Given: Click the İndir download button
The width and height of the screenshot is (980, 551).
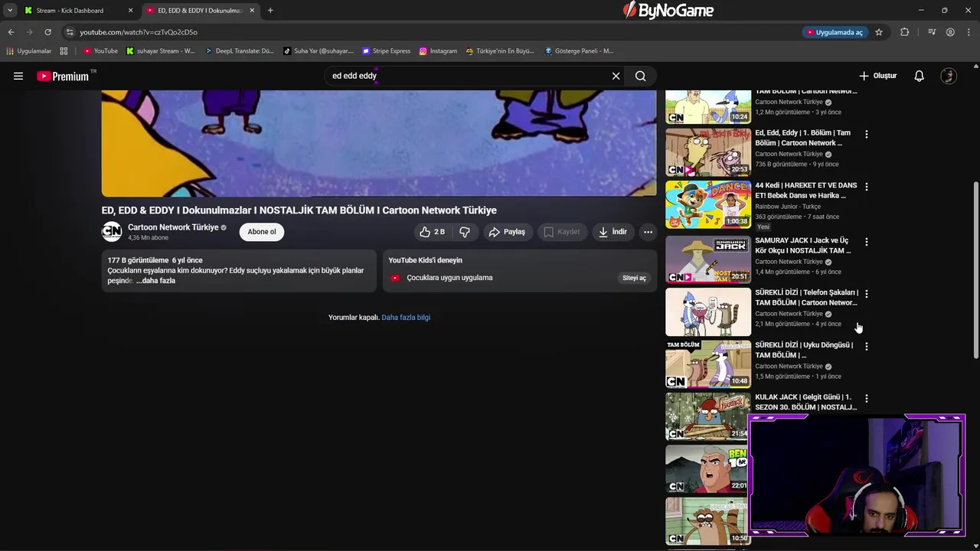Looking at the screenshot, I should 612,232.
